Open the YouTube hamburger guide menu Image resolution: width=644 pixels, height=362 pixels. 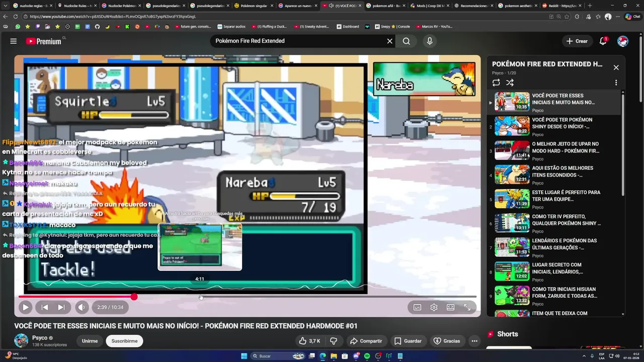click(14, 41)
